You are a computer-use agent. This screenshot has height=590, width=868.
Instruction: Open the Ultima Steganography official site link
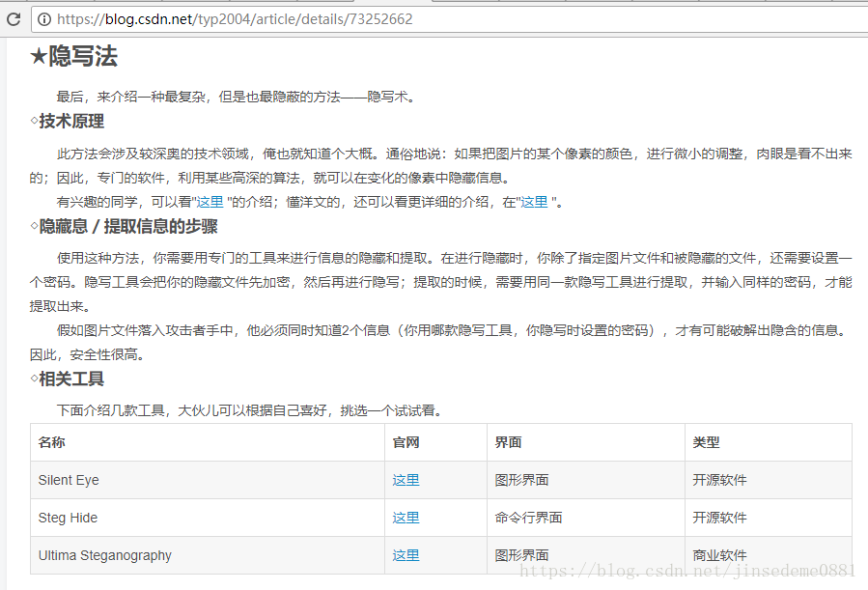click(x=406, y=555)
